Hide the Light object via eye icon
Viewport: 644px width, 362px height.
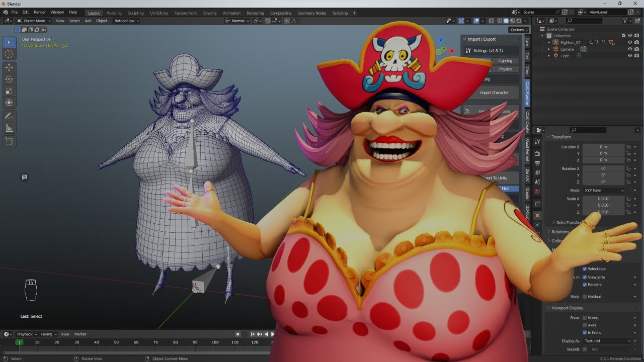pos(630,56)
